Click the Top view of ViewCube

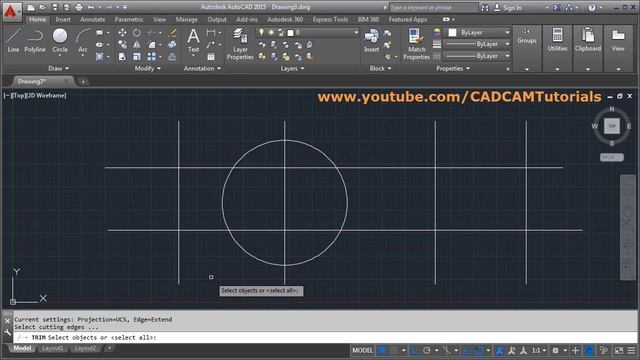611,126
